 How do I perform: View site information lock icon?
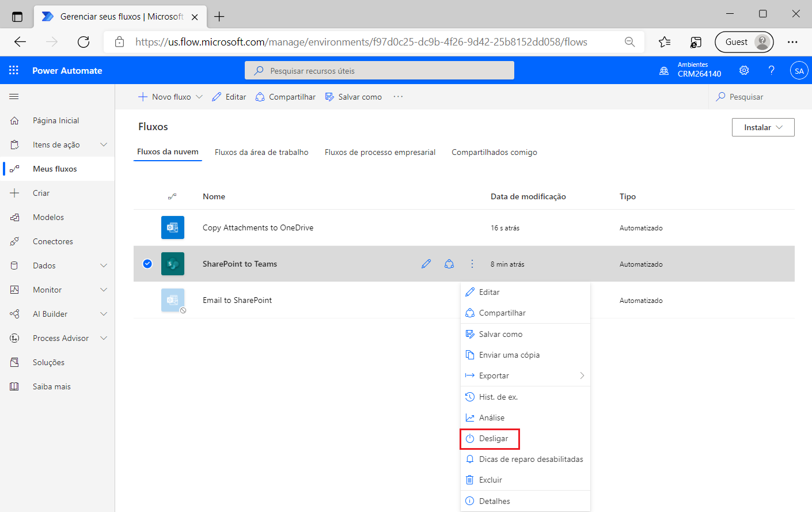(119, 41)
